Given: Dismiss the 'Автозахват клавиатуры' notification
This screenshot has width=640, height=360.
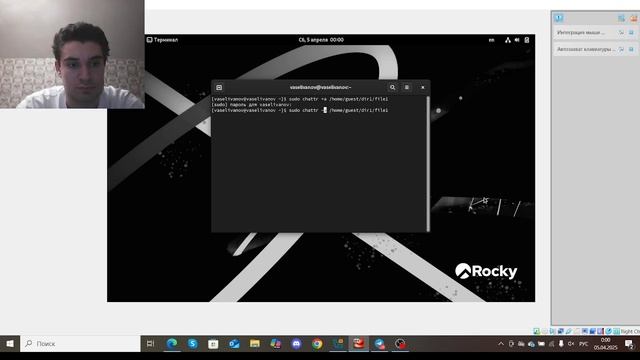Looking at the screenshot, I should [631, 49].
